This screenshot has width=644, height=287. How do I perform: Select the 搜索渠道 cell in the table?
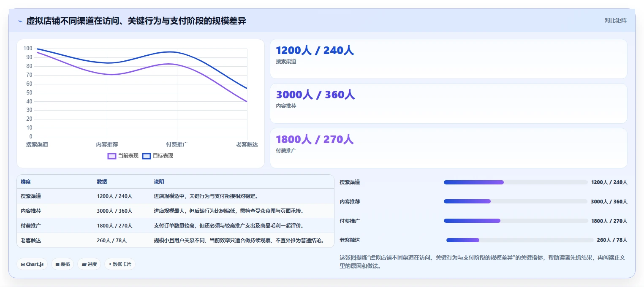tap(31, 196)
